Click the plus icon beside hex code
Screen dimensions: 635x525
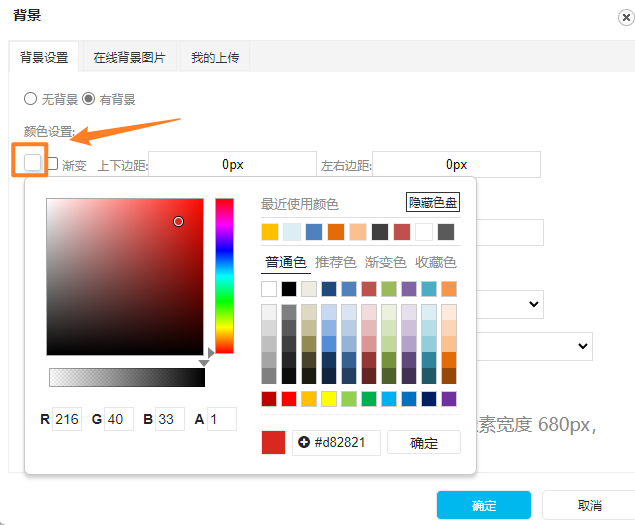304,442
